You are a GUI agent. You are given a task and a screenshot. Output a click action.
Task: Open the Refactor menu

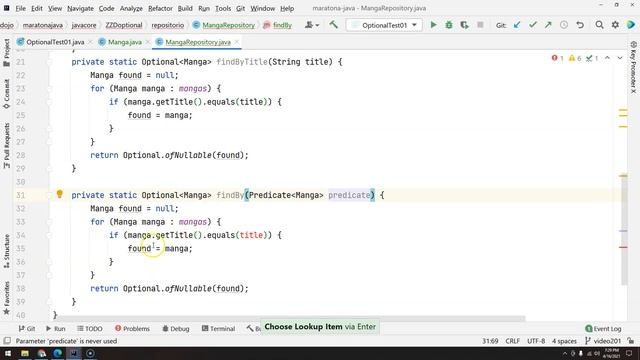(x=160, y=8)
